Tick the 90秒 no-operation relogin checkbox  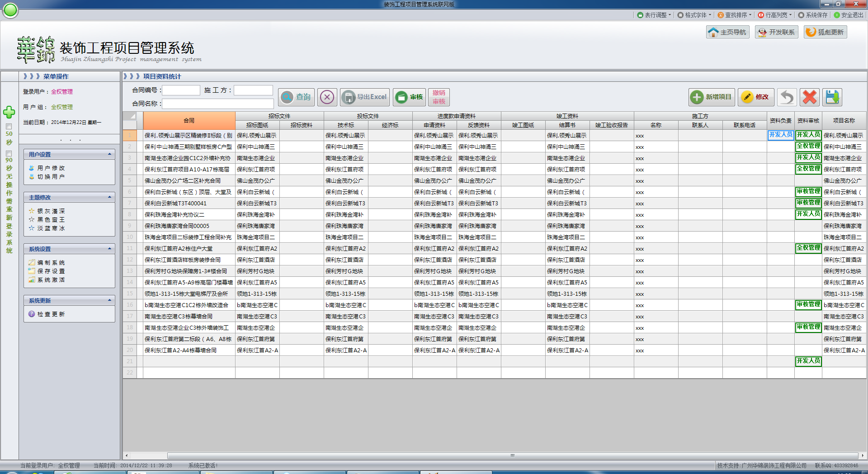pos(9,153)
